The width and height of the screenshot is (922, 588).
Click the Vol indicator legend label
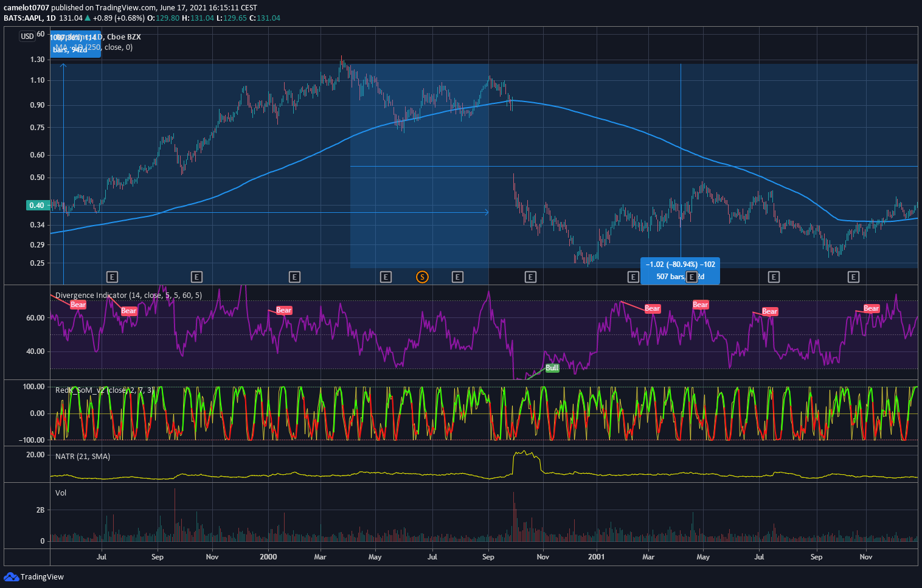point(61,493)
